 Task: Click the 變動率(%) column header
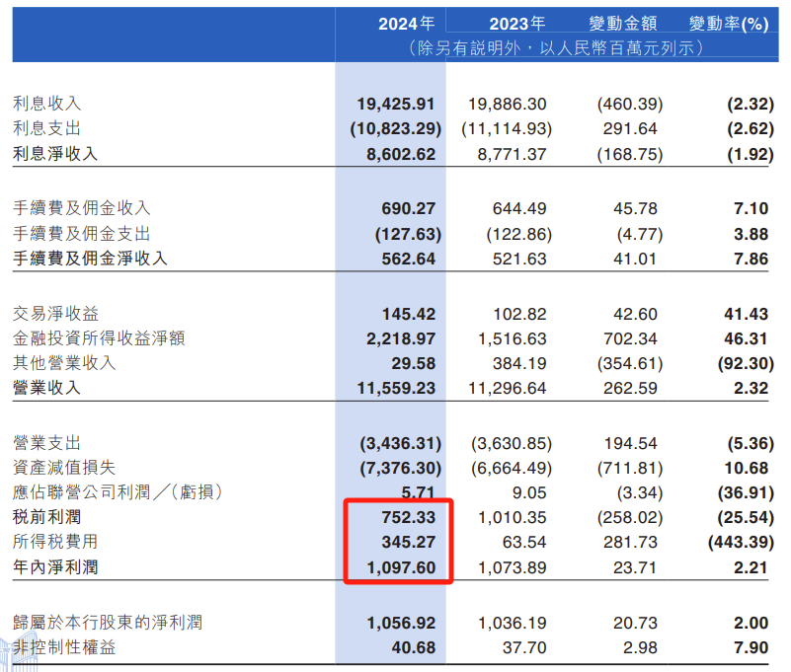point(729,24)
